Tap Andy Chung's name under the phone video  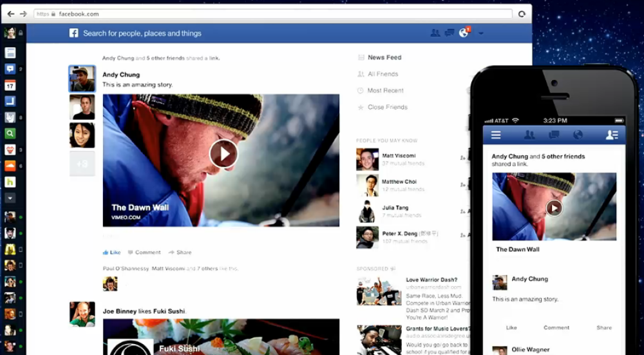[530, 279]
